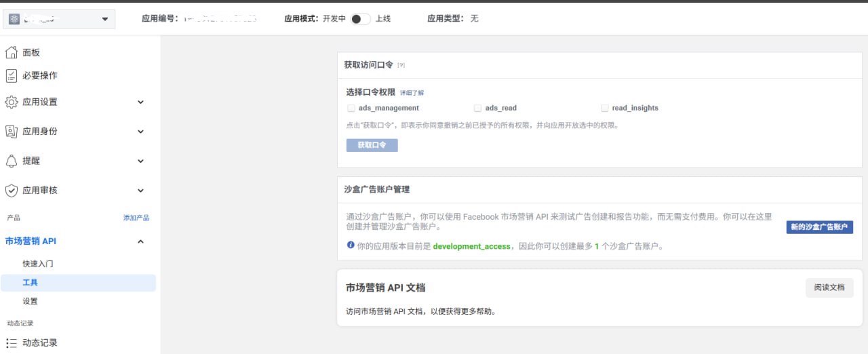The height and width of the screenshot is (354, 868).
Task: Click the bell icon beside 提醒
Action: click(12, 161)
